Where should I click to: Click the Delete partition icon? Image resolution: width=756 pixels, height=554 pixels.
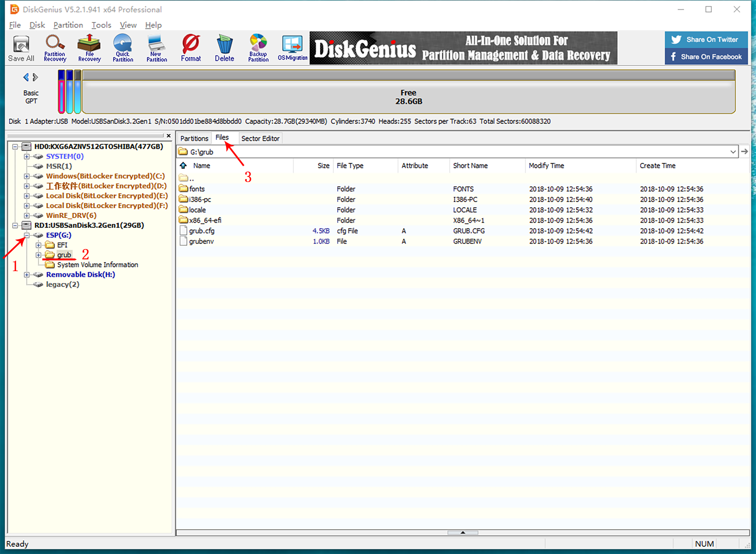(x=225, y=48)
